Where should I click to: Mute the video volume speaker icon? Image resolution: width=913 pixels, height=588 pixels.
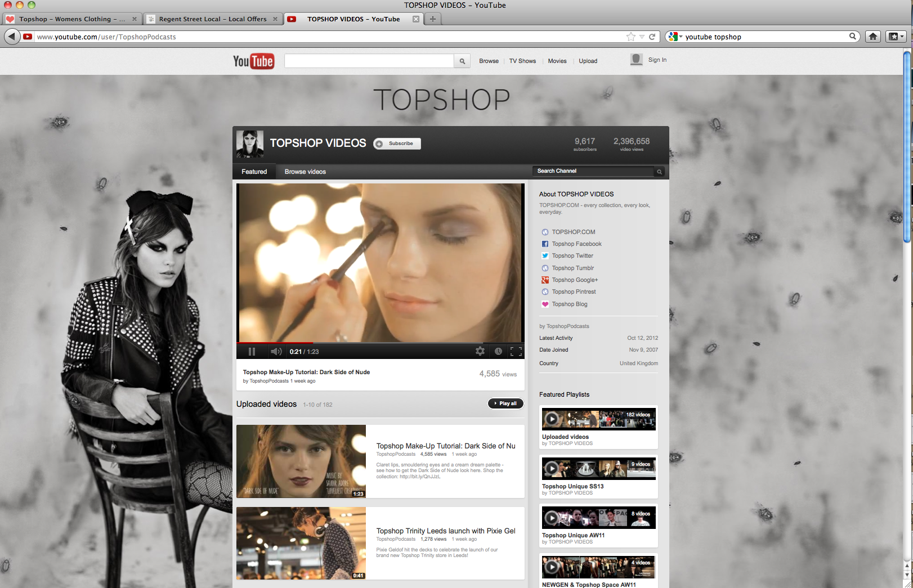276,352
